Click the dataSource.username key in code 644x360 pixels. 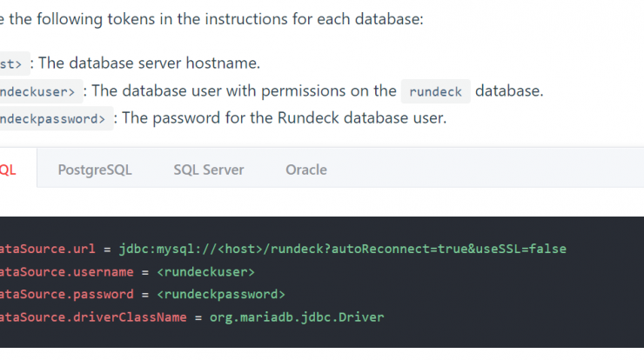(x=66, y=272)
